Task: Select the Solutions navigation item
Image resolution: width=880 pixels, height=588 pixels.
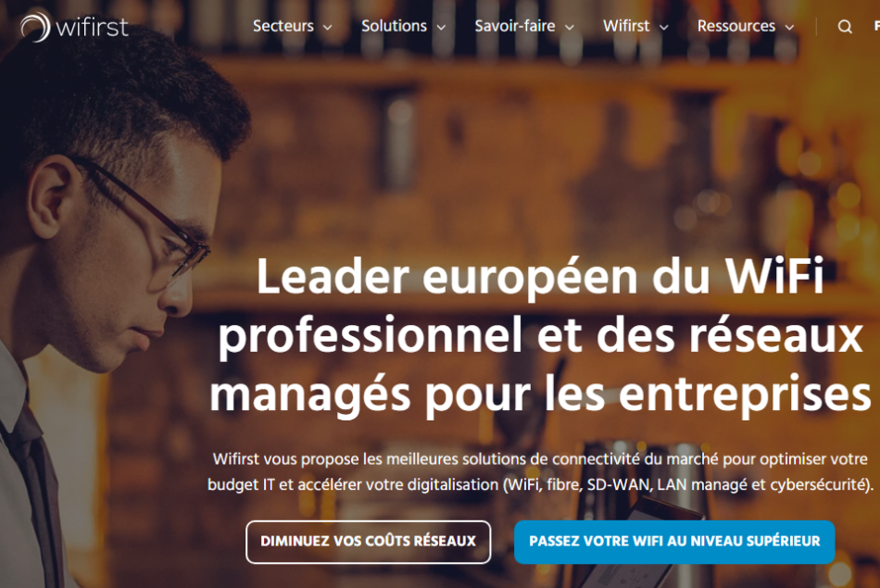Action: tap(394, 26)
